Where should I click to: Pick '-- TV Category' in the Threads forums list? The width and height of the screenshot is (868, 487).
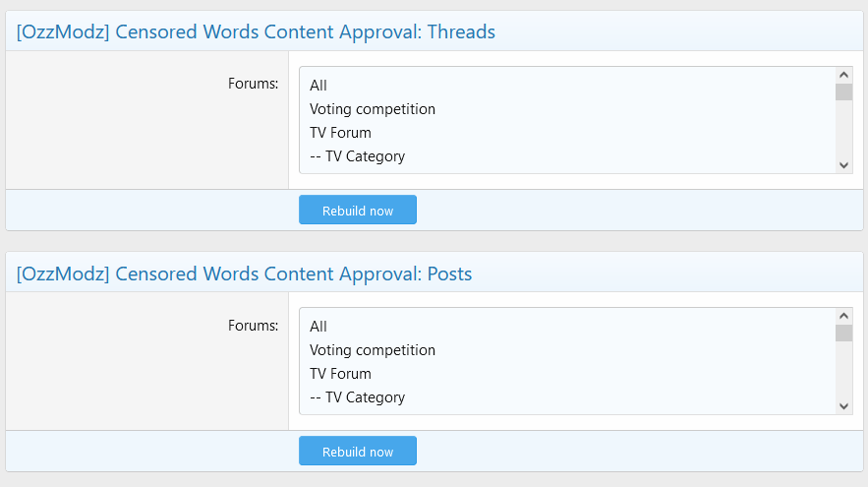tap(357, 156)
